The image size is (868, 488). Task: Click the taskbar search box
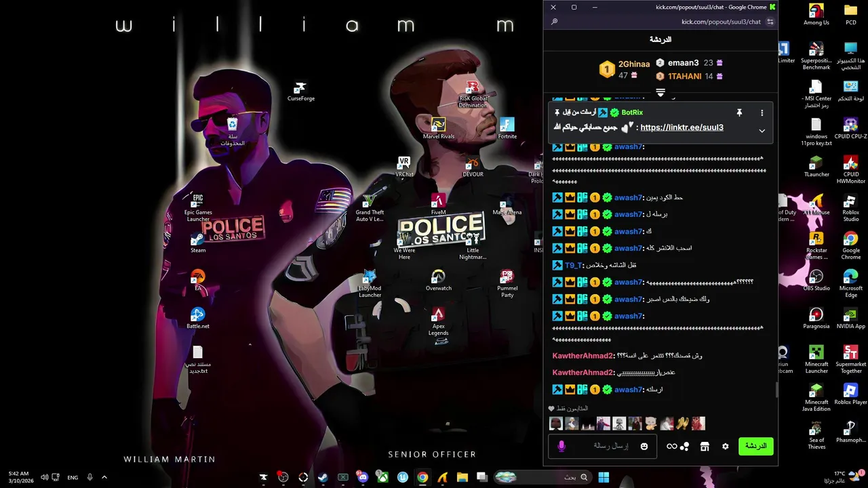pos(542,478)
